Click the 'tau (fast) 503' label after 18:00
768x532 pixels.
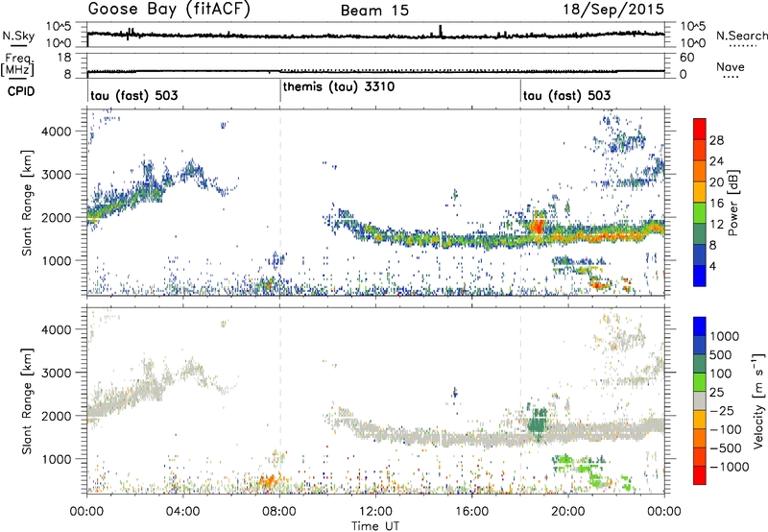click(x=566, y=95)
